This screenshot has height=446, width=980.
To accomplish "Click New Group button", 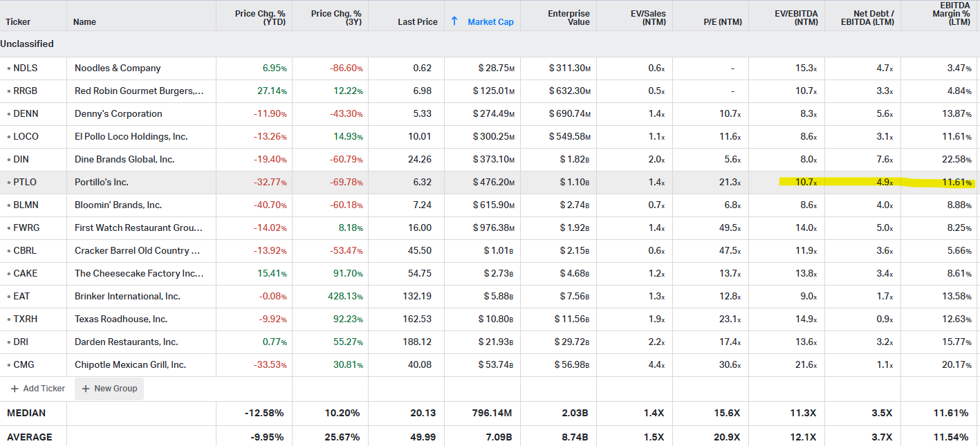I will [109, 389].
